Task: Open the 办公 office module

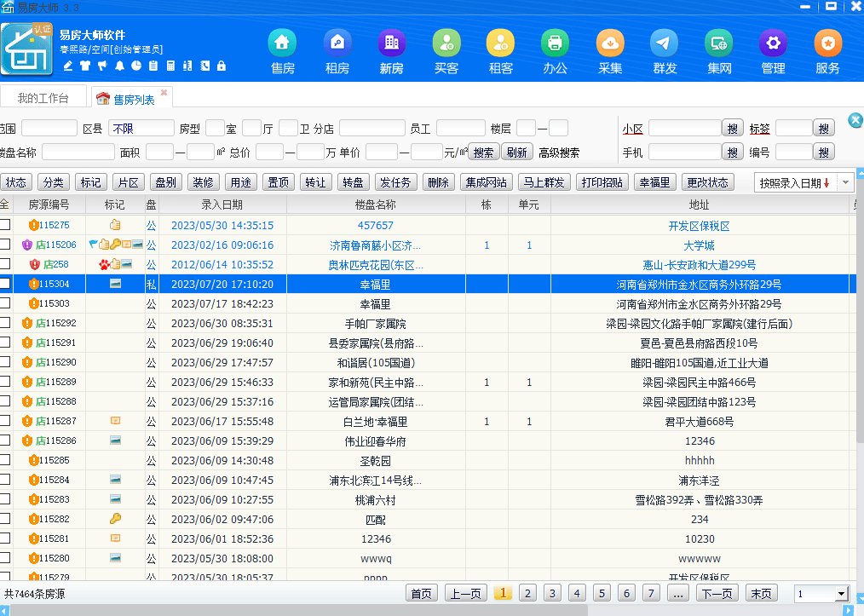Action: (x=555, y=52)
